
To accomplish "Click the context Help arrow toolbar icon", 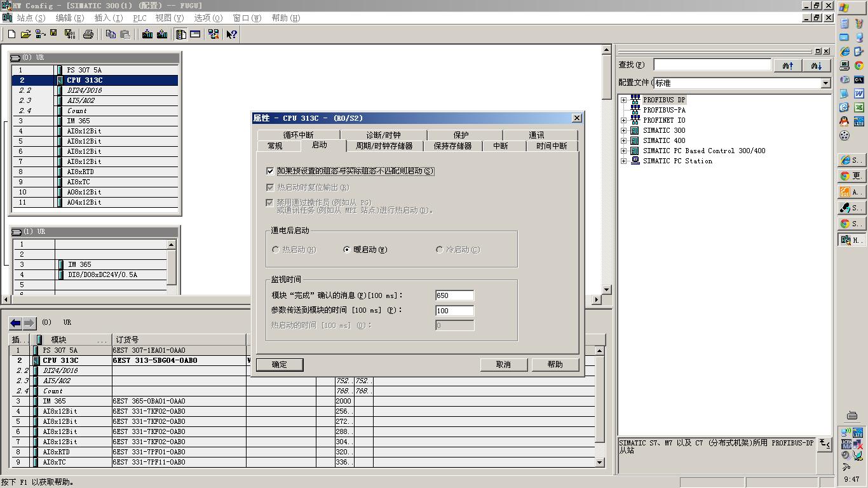I will click(x=232, y=34).
